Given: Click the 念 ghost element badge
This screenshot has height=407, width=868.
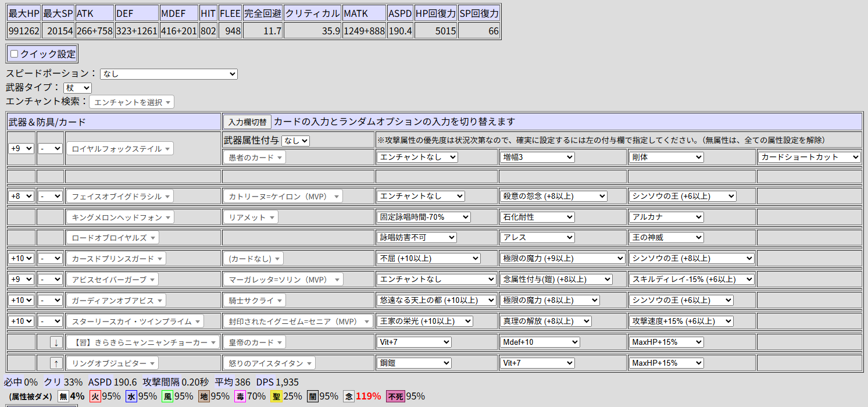Looking at the screenshot, I should (x=349, y=397).
